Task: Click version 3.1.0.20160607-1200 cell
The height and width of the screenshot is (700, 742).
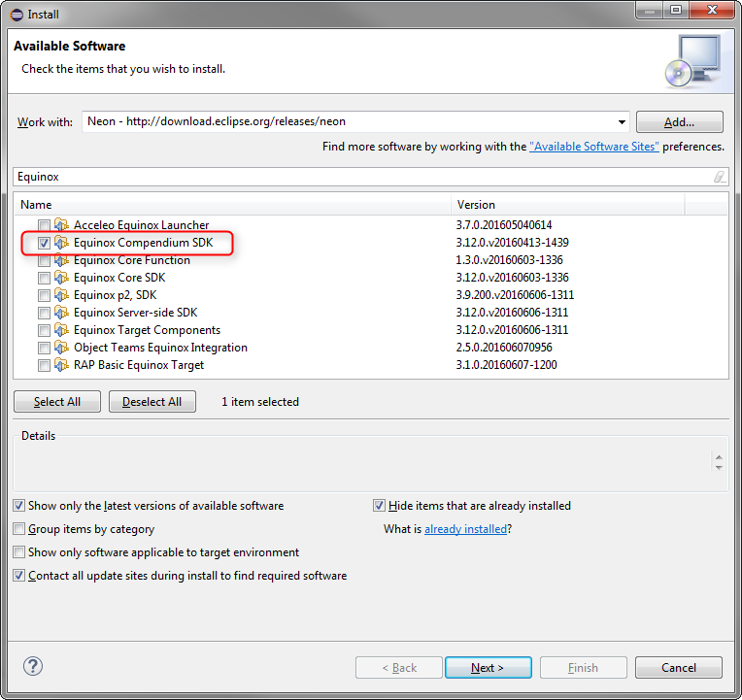Action: tap(506, 365)
